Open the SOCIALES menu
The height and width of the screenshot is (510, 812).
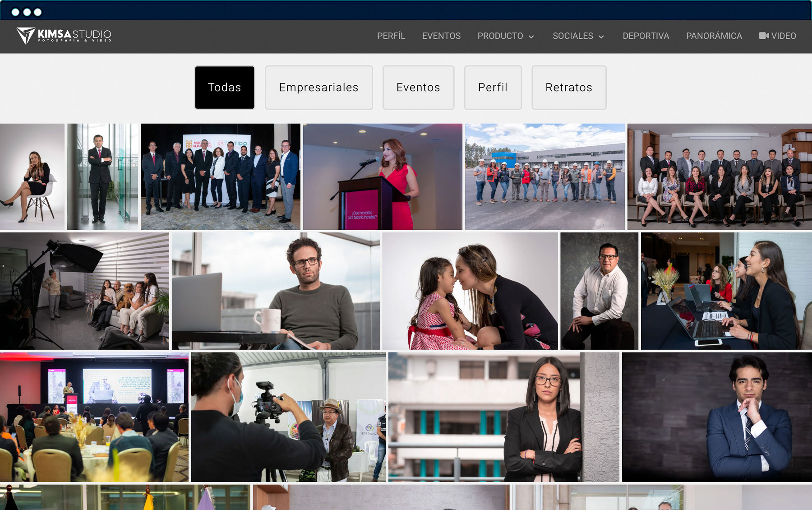(573, 36)
